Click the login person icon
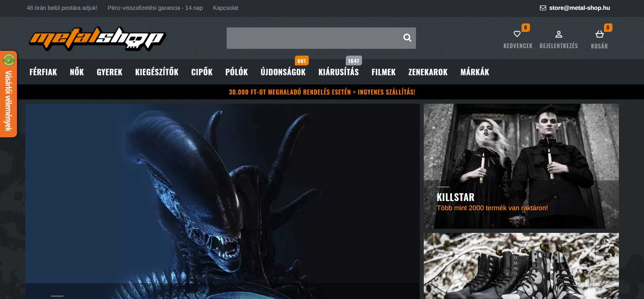Viewport: 644px width, 299px height. 559,34
